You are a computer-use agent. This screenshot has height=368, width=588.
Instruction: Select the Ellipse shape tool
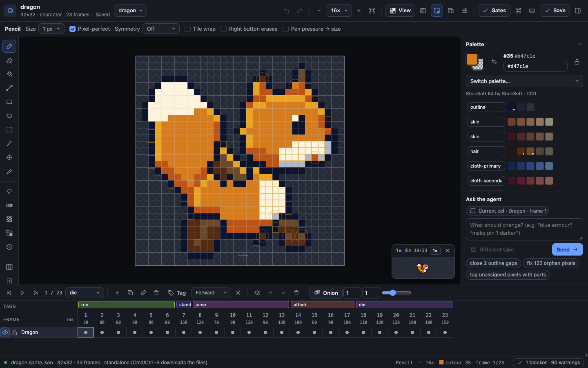[x=9, y=116]
